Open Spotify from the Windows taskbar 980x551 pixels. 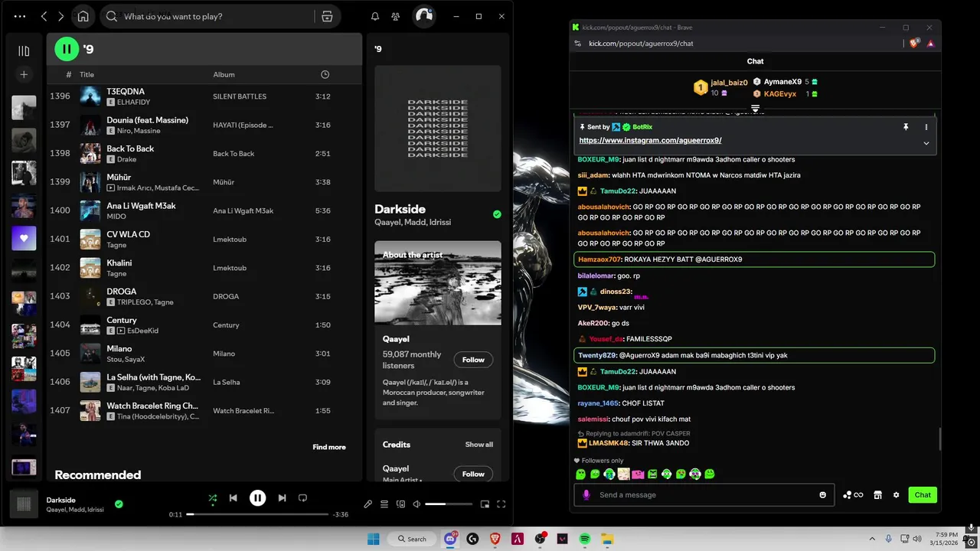(x=584, y=539)
